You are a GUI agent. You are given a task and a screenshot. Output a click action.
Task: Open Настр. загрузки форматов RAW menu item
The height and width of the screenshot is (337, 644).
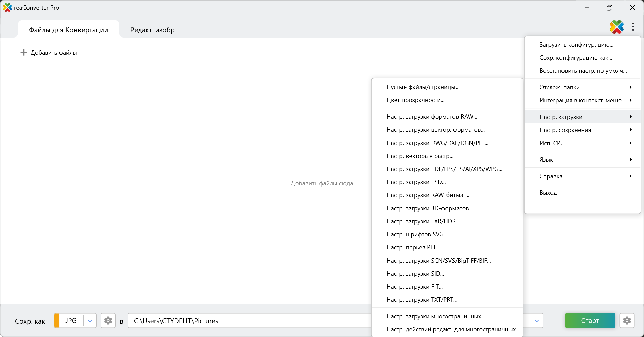[x=432, y=117]
